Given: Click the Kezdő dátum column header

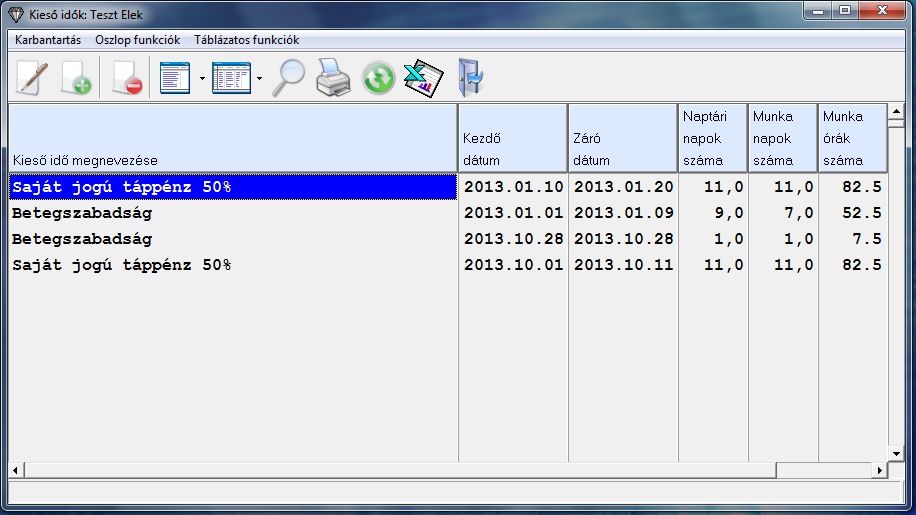Looking at the screenshot, I should [512, 138].
